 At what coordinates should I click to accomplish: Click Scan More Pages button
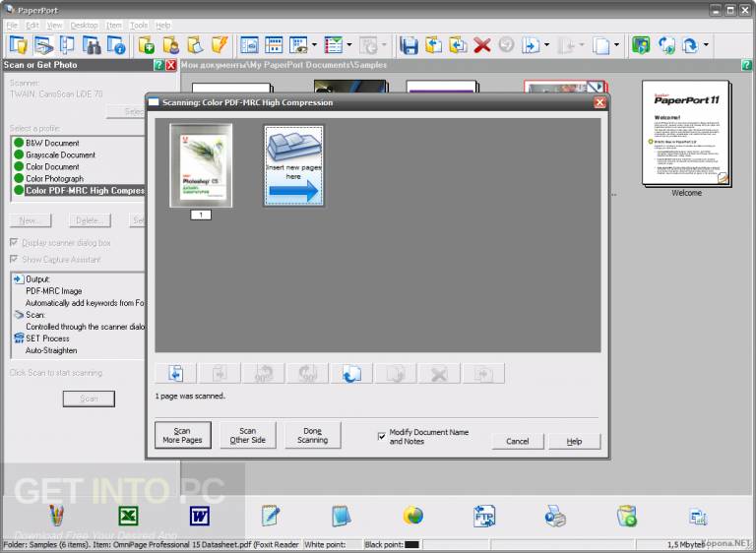(183, 435)
